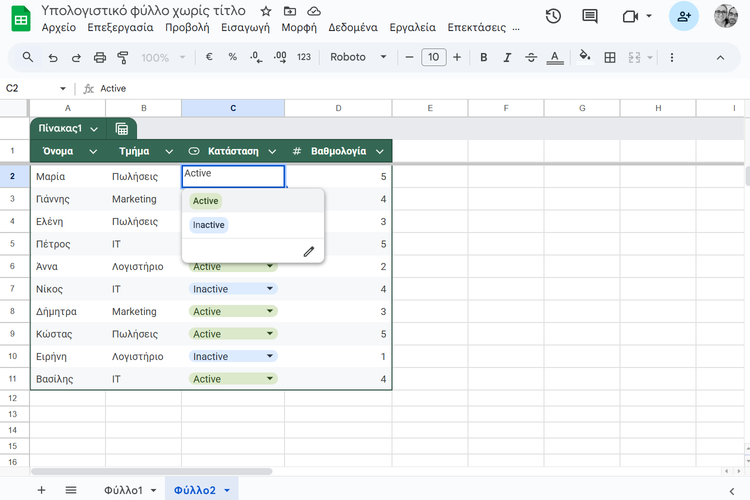The height and width of the screenshot is (500, 750).
Task: Open the Όνομα column dropdown
Action: (93, 152)
